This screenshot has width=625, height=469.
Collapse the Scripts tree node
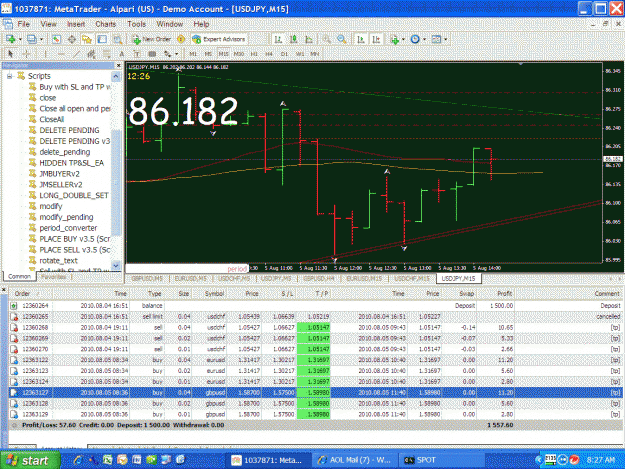coord(10,76)
